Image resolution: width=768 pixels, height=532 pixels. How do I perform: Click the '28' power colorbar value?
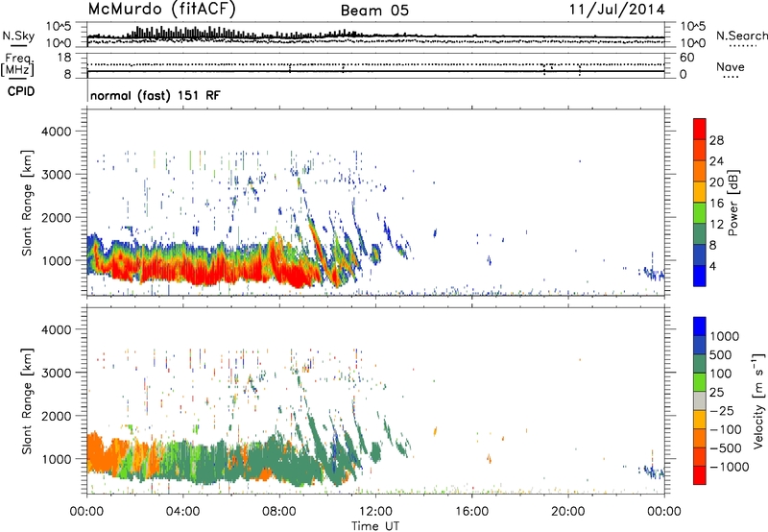(716, 140)
